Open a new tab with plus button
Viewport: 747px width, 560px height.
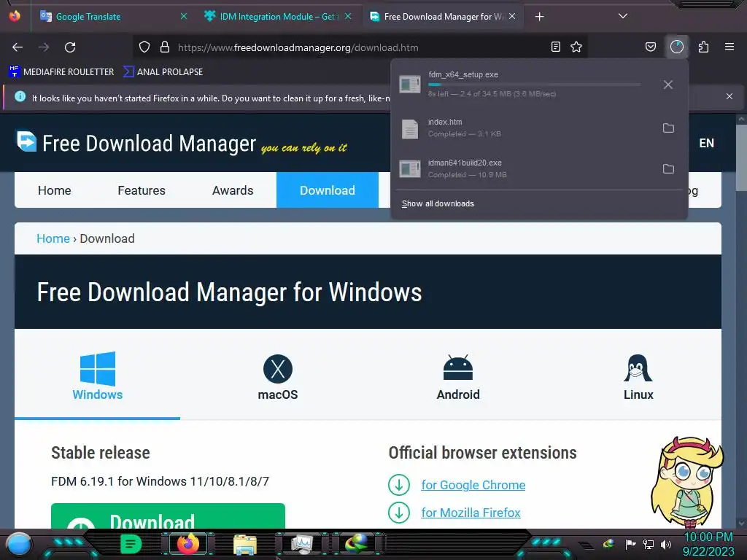click(x=539, y=17)
